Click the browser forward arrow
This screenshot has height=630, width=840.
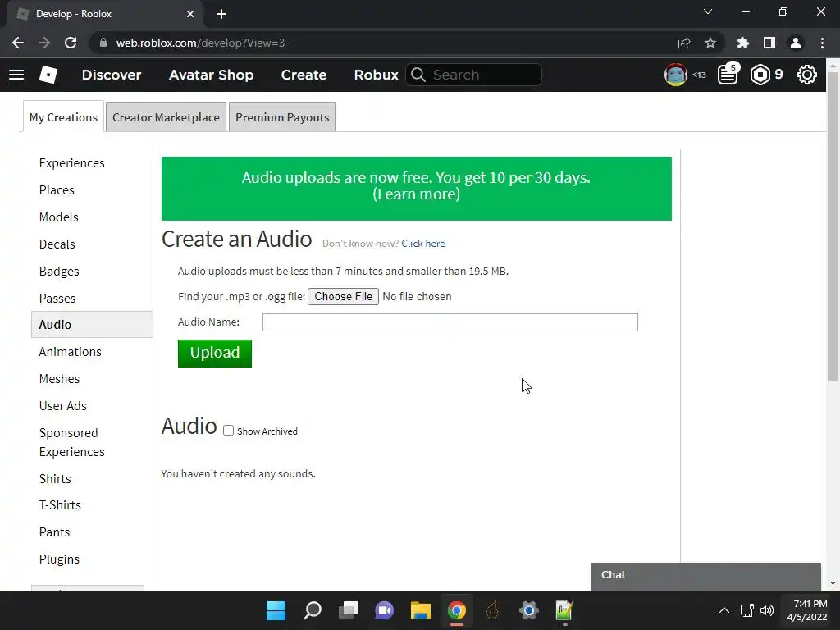(44, 43)
